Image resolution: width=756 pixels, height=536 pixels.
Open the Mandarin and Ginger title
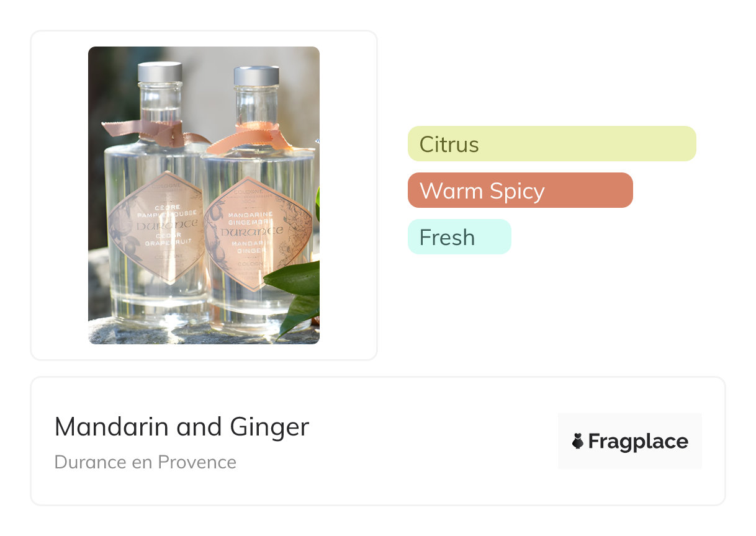[x=181, y=427]
